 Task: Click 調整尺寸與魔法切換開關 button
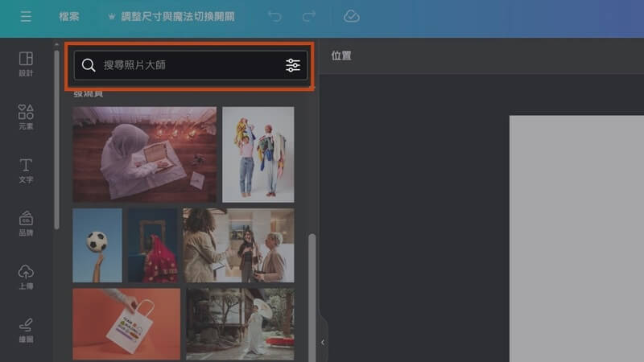(x=170, y=17)
